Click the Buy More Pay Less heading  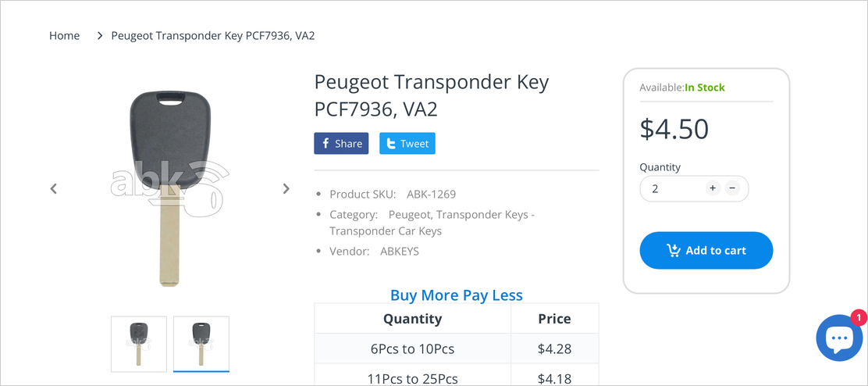[x=456, y=295]
